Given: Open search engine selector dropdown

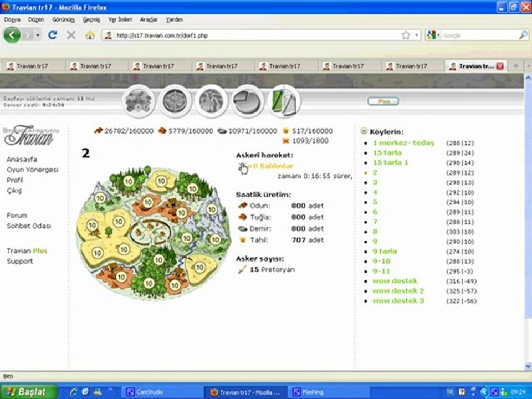Looking at the screenshot, I should 433,35.
